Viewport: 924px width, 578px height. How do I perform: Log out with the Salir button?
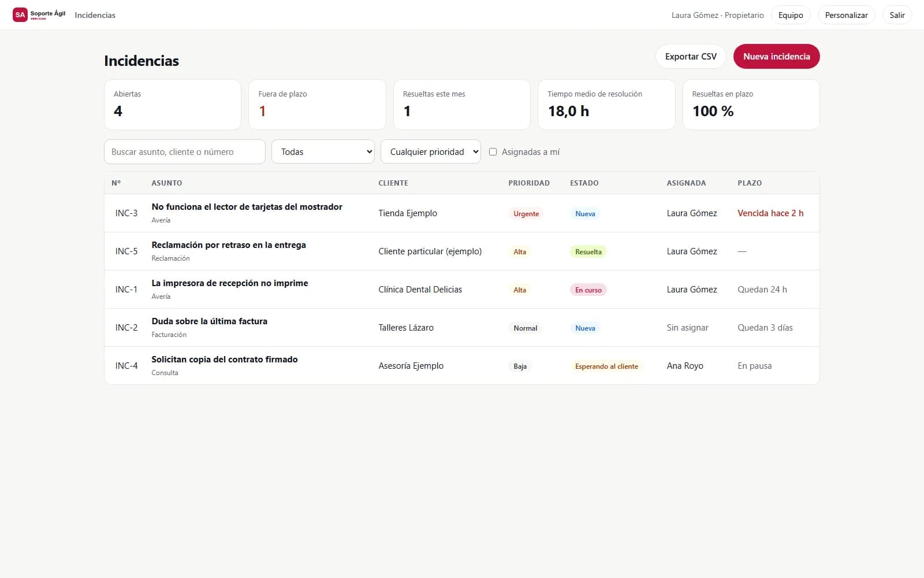click(897, 15)
